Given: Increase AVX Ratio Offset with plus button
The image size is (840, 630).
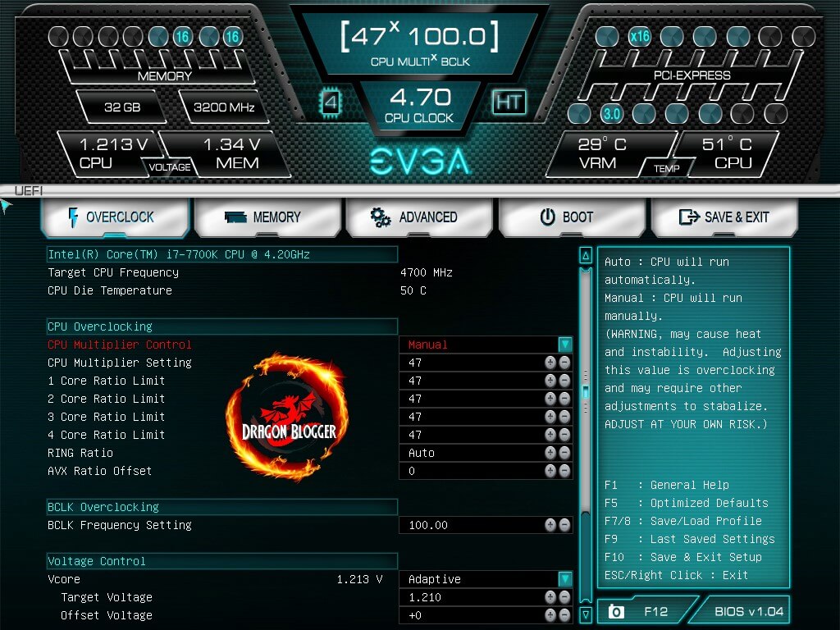Looking at the screenshot, I should [550, 471].
